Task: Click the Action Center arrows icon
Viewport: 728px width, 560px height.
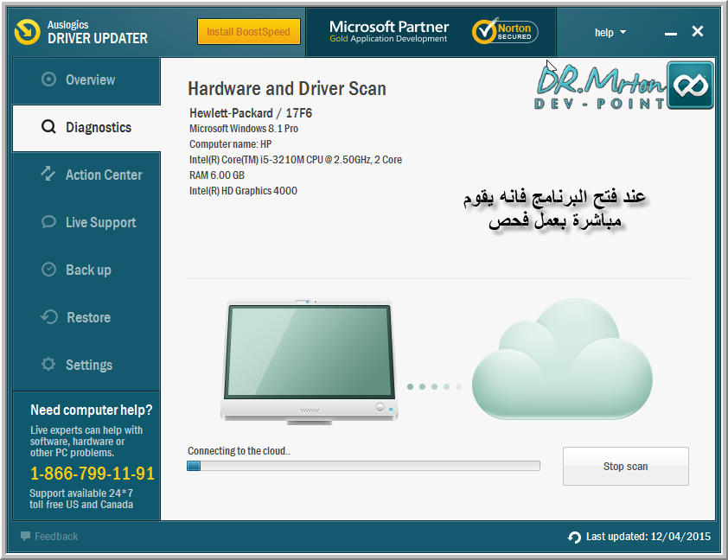Action: click(48, 175)
